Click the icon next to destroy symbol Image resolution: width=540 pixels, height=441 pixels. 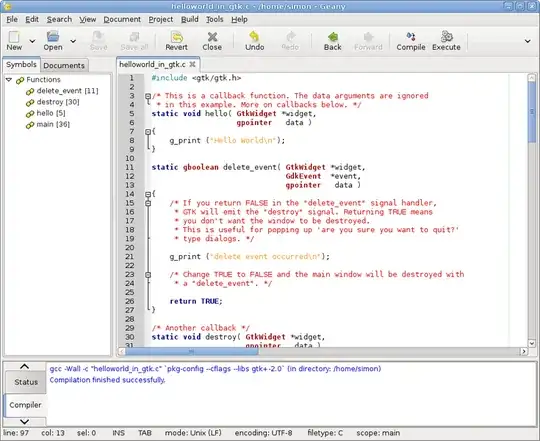tap(30, 103)
